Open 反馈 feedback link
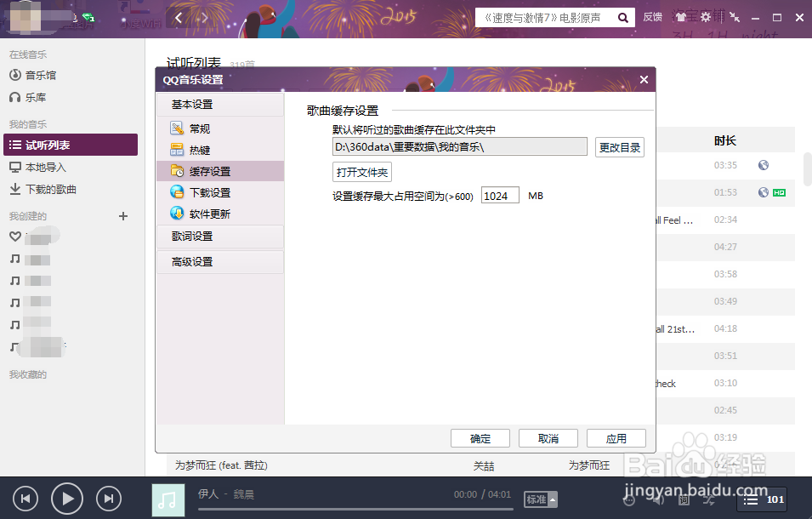This screenshot has height=519, width=812. coord(652,17)
